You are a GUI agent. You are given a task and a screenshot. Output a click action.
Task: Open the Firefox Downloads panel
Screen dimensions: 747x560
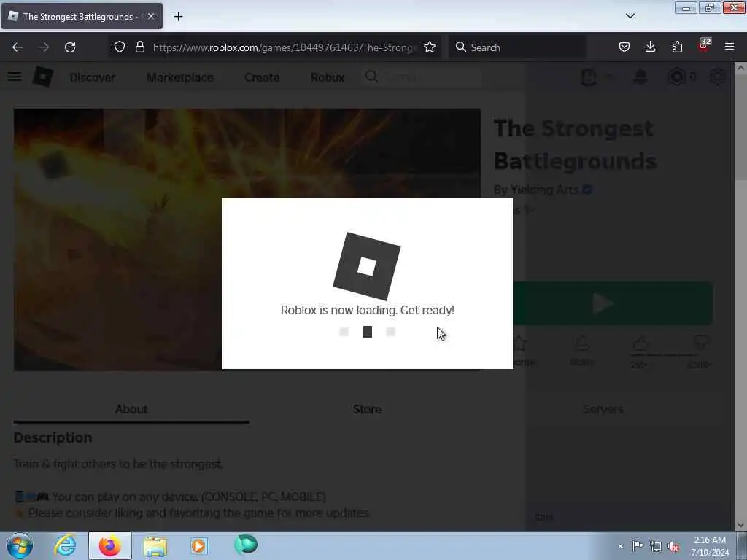[x=650, y=47]
